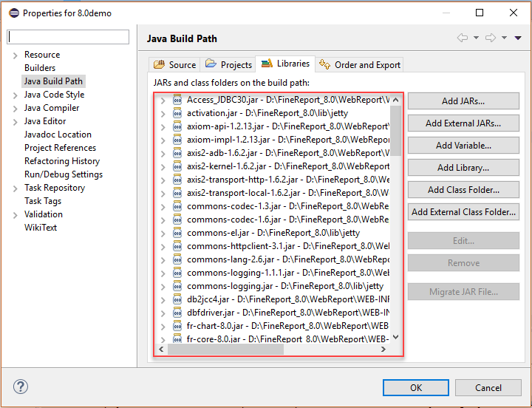Click the jar icon of axiom-api-1.2.13.jar
Screen dimensions: 532x408
click(177, 126)
